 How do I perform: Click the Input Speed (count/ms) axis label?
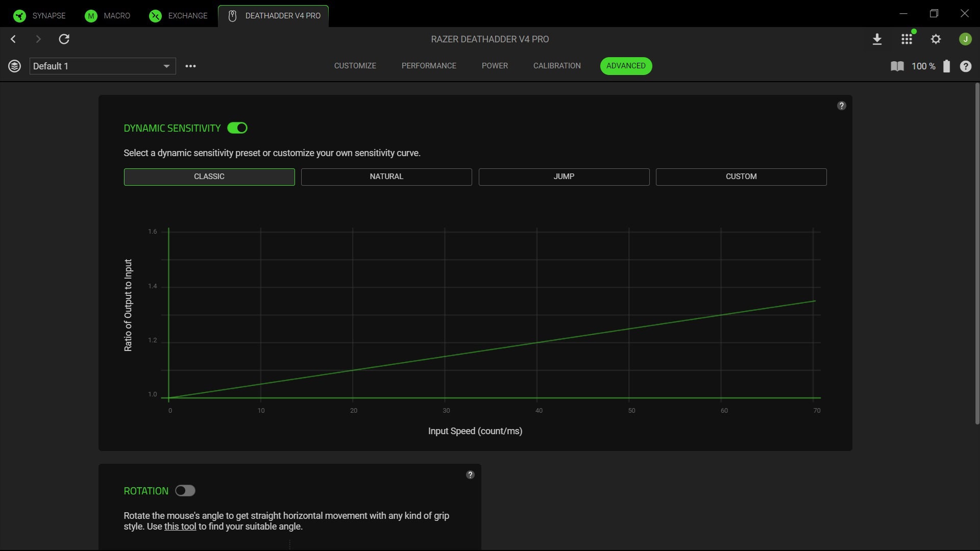click(475, 431)
